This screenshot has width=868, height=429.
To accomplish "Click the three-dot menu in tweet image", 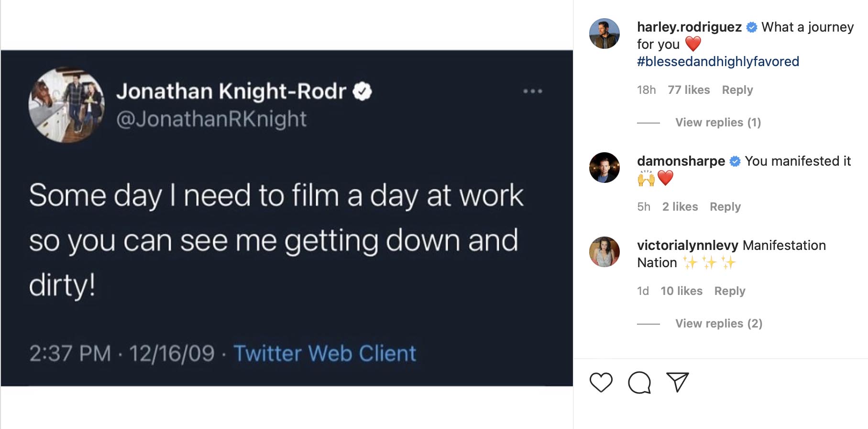I will tap(533, 91).
